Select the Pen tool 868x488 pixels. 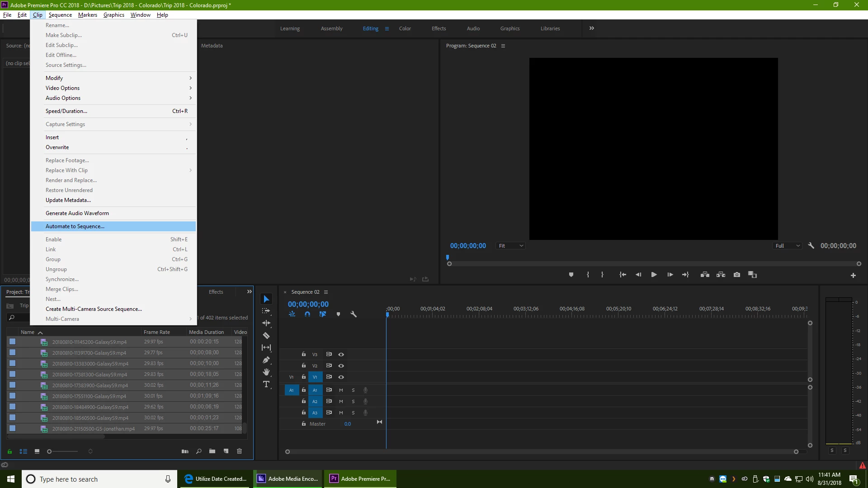(x=266, y=360)
